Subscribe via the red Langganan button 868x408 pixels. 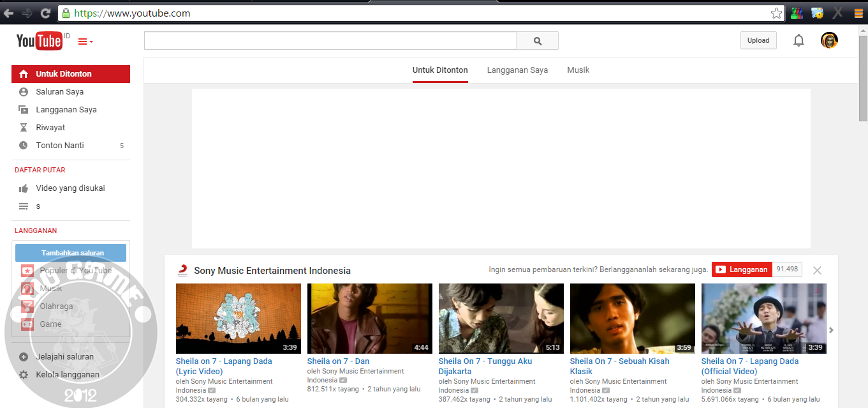[x=741, y=269]
